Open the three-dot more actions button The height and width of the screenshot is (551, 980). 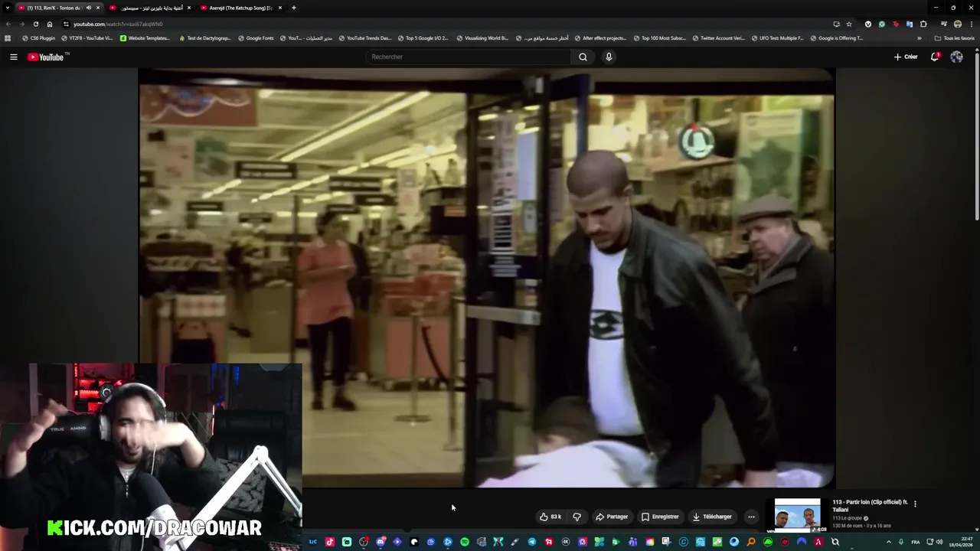(751, 517)
